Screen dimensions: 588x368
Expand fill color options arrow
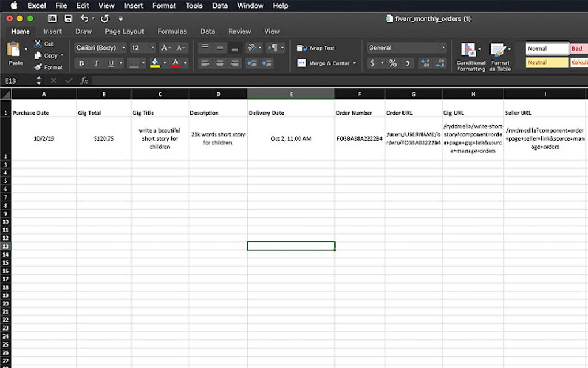click(165, 63)
